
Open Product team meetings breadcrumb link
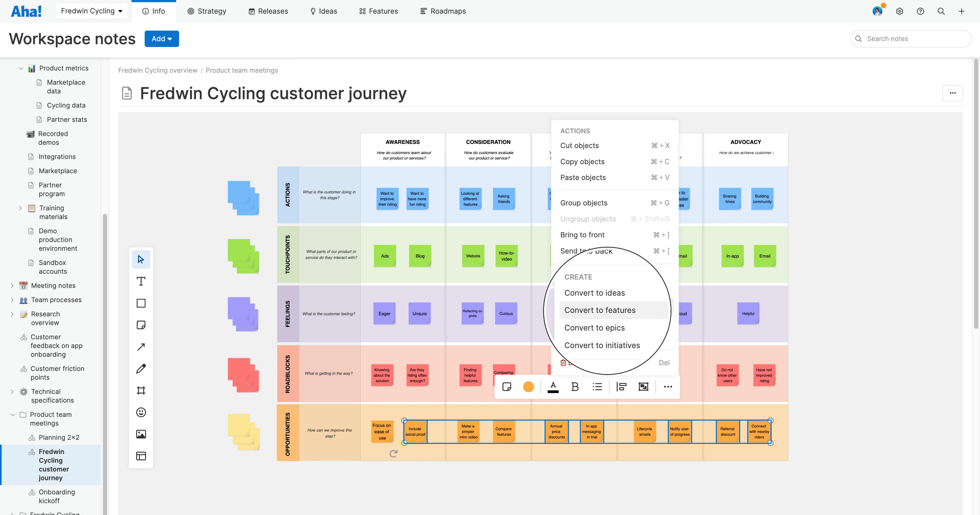tap(242, 70)
